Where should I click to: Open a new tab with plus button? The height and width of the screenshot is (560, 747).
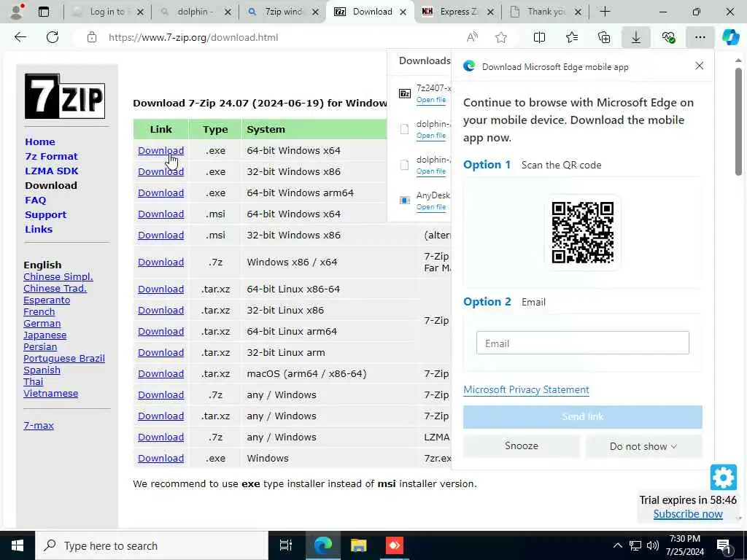(605, 12)
